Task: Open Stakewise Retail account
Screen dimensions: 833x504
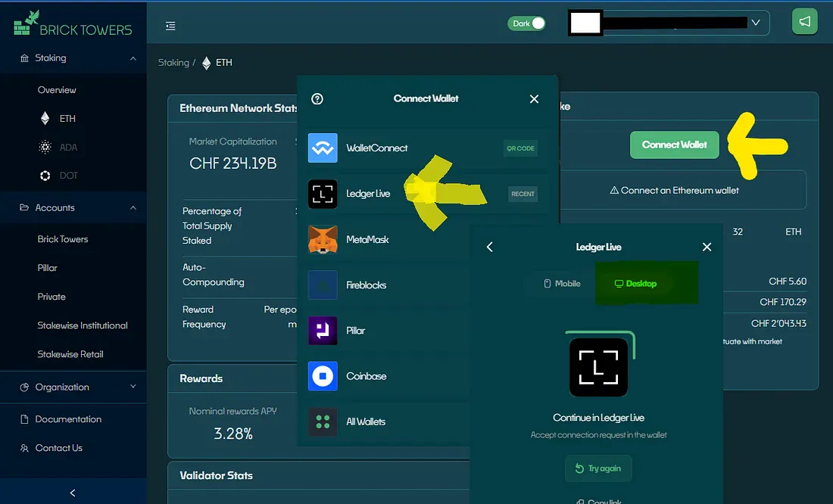Action: click(70, 353)
